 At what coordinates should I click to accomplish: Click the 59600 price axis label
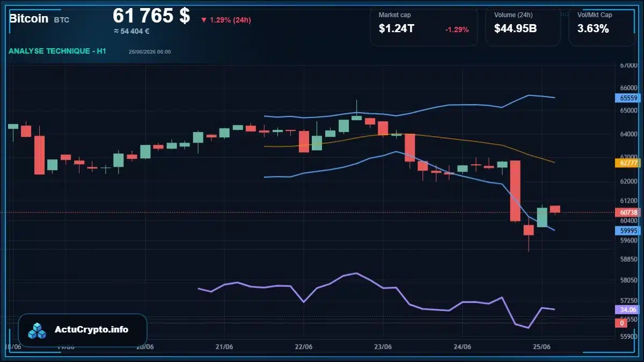coord(628,240)
